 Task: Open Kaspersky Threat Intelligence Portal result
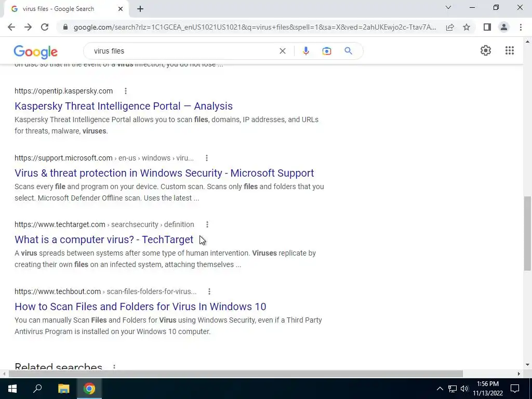click(x=124, y=106)
